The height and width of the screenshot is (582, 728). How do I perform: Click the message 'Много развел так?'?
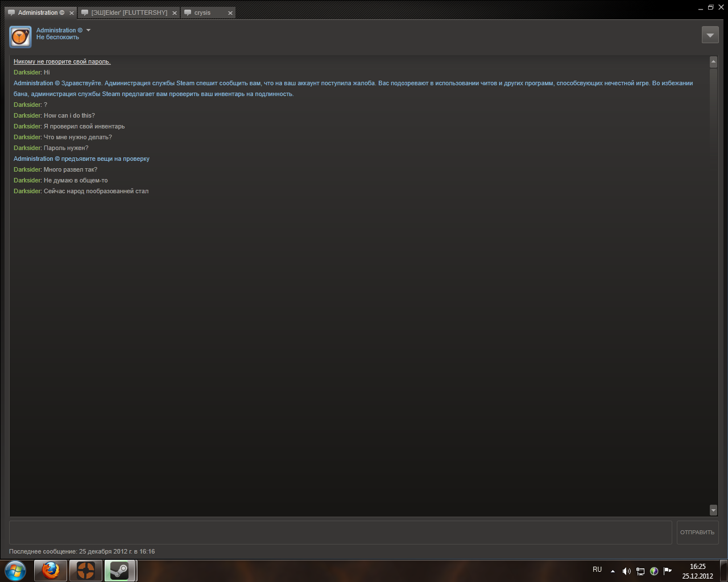(71, 169)
